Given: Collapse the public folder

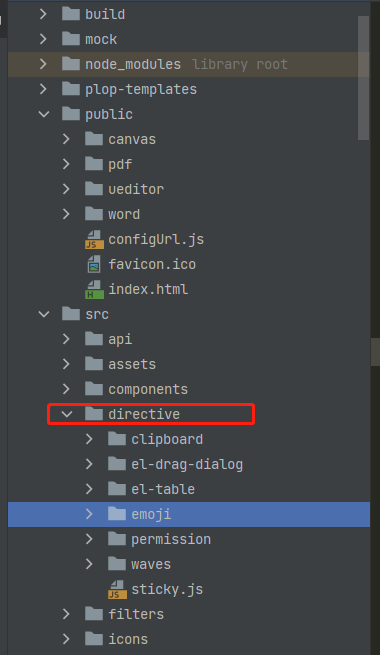Looking at the screenshot, I should 44,114.
